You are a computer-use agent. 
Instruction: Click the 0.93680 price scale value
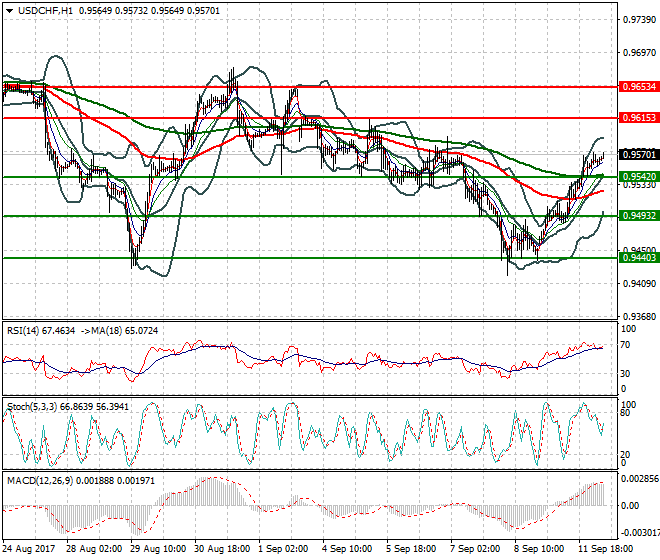[639, 316]
